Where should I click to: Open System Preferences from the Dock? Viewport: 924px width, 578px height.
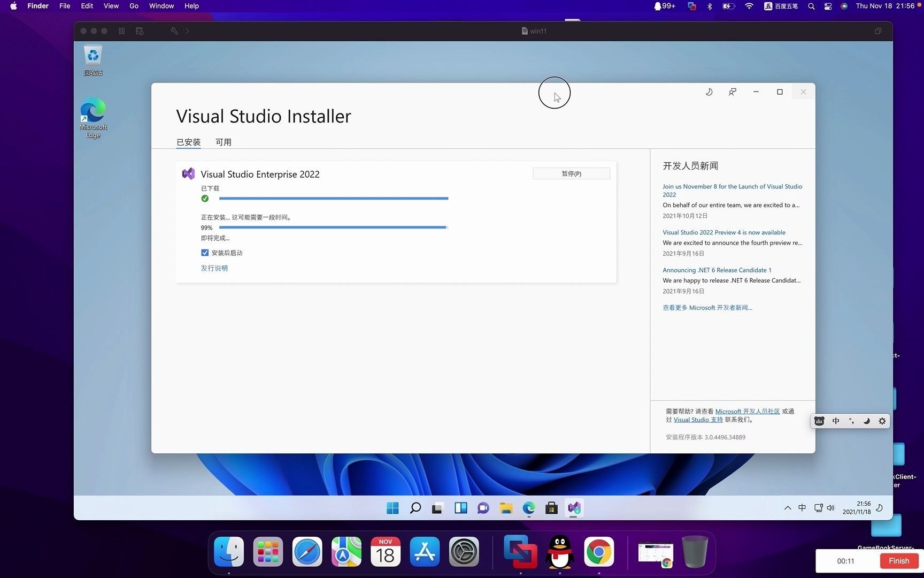464,552
